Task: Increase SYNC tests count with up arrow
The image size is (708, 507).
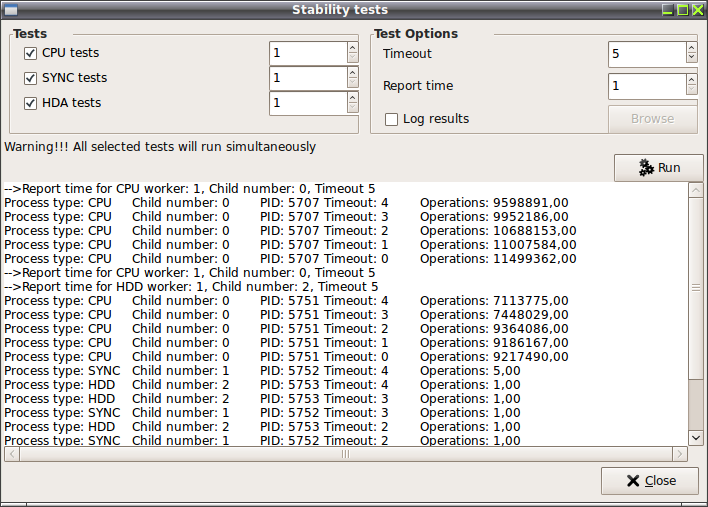Action: click(353, 73)
